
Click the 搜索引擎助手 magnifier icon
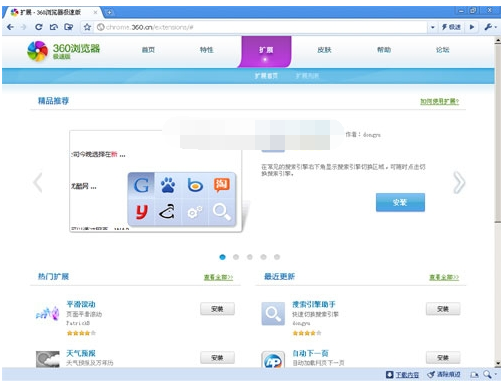[273, 314]
